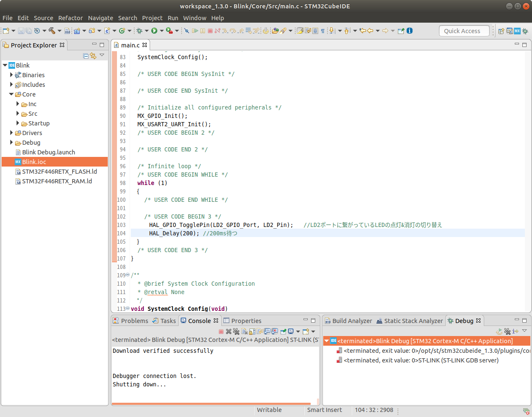Collapse terminated Blink Debug launch node

tap(327, 341)
